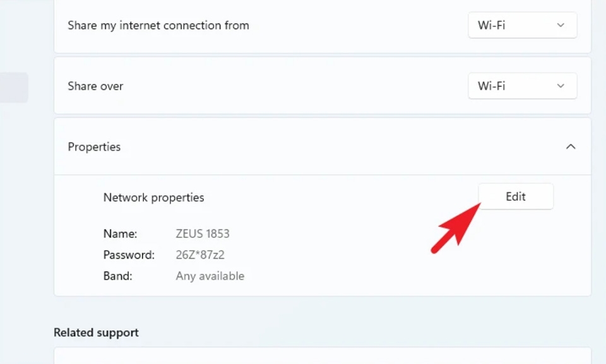
Task: Select the hotspot password text
Action: [201, 255]
